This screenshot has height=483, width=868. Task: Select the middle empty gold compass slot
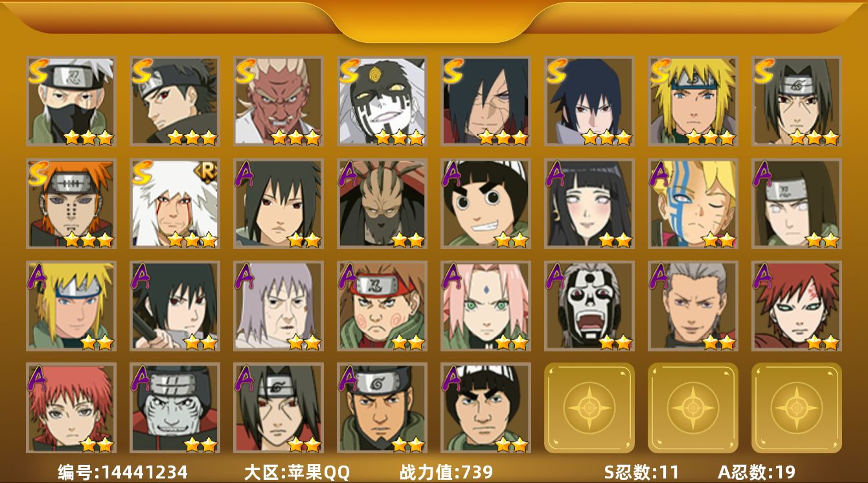[x=693, y=408]
